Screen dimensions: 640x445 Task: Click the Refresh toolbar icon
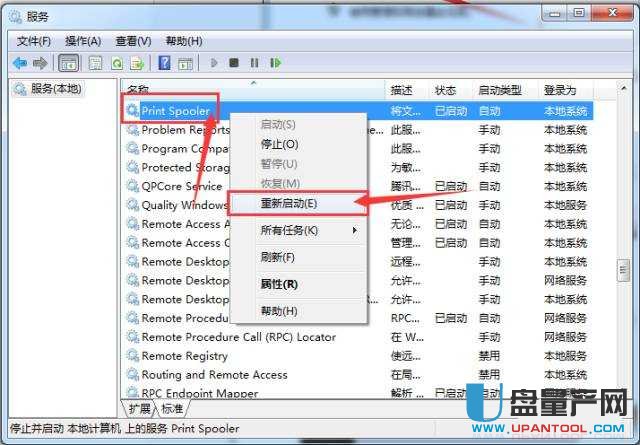117,63
